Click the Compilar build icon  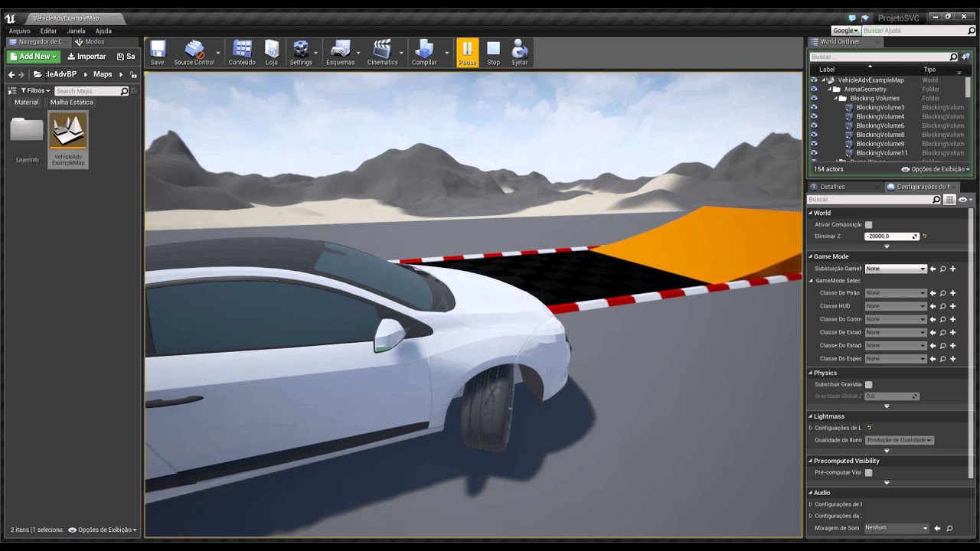pos(424,52)
